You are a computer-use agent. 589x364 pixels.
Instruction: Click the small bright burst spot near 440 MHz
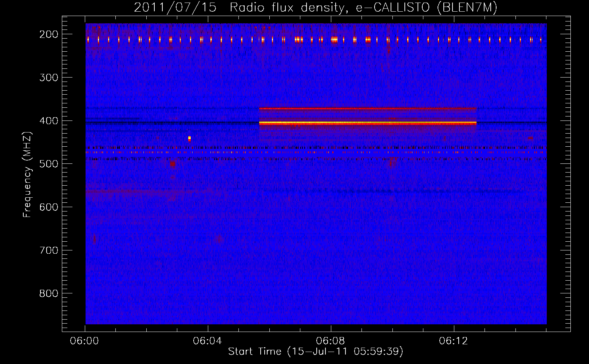pos(189,138)
